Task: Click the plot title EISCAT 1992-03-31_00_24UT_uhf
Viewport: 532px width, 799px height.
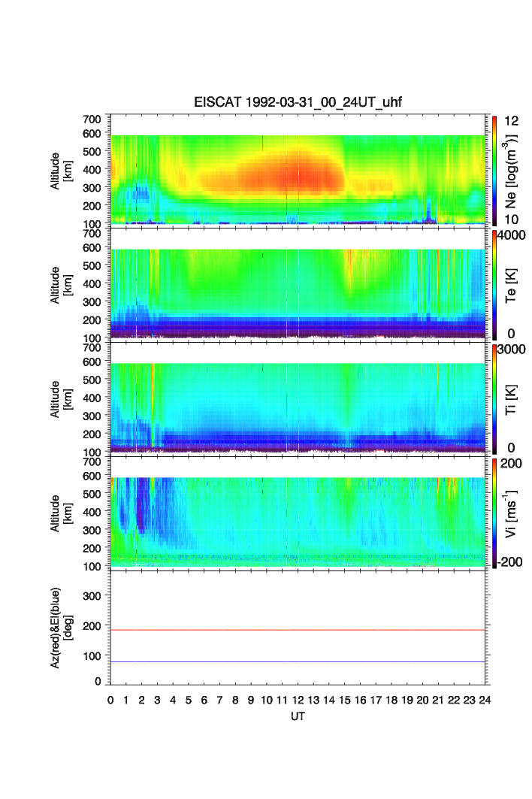Action: (x=298, y=102)
